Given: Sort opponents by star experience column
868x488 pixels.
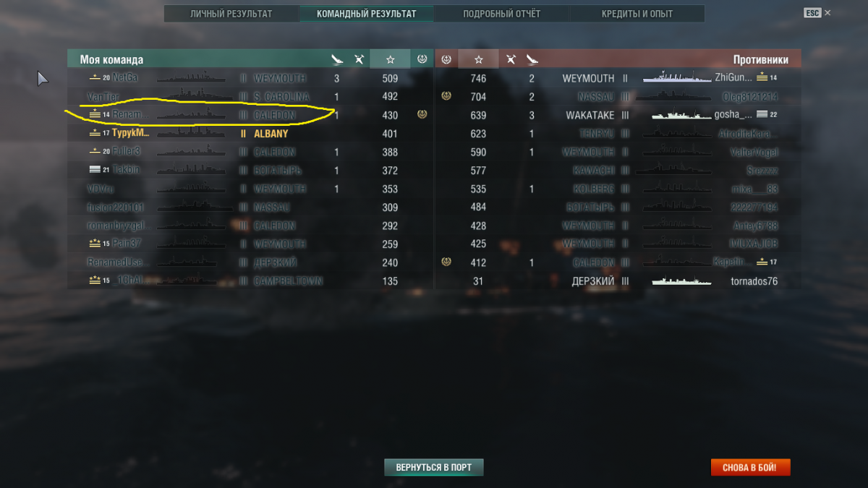Looking at the screenshot, I should tap(478, 59).
